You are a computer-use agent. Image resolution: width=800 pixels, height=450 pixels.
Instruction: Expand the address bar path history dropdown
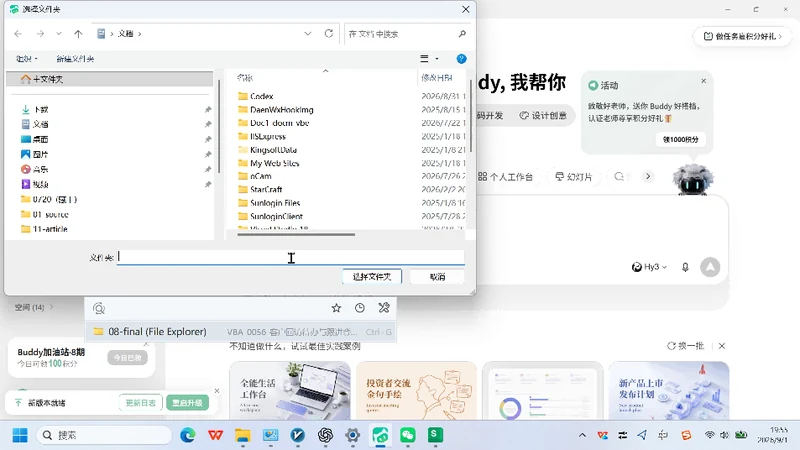[308, 34]
